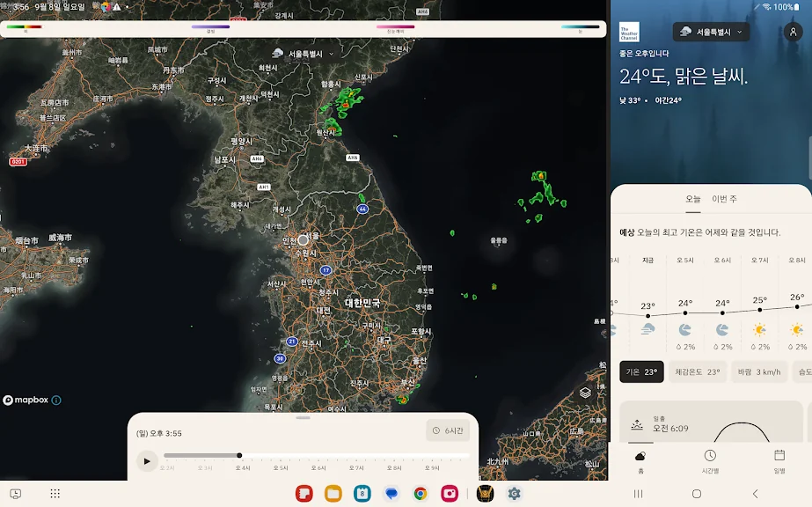Open the My Files folder app
Screen dimensions: 812x507
[333, 494]
